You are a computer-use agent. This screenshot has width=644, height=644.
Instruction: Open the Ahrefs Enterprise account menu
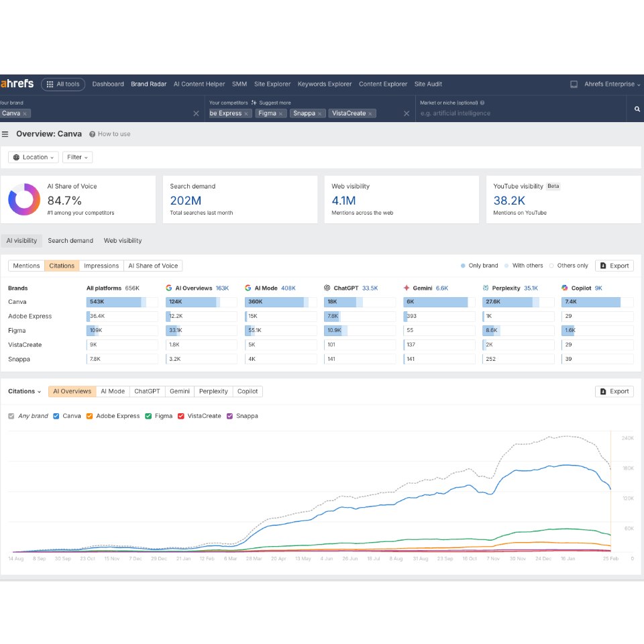pos(612,85)
